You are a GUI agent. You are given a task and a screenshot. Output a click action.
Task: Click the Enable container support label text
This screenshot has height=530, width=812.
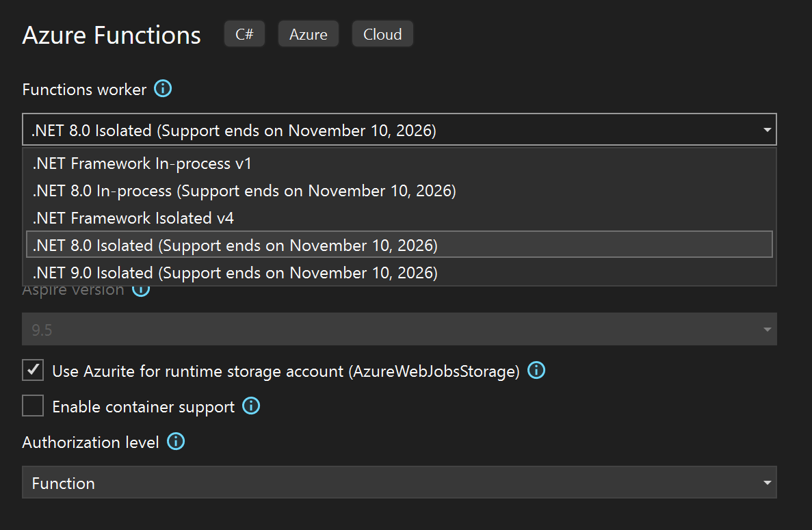(144, 407)
